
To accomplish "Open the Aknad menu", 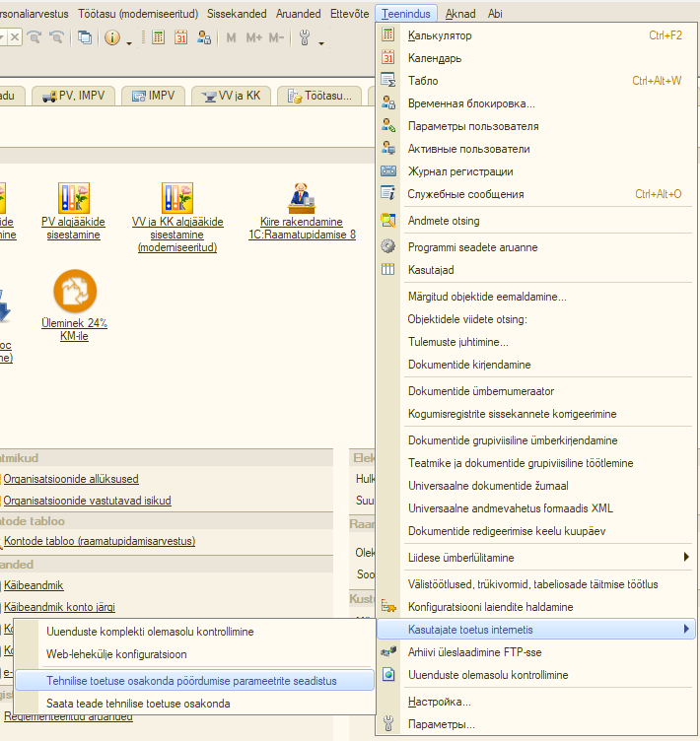I will [x=458, y=14].
